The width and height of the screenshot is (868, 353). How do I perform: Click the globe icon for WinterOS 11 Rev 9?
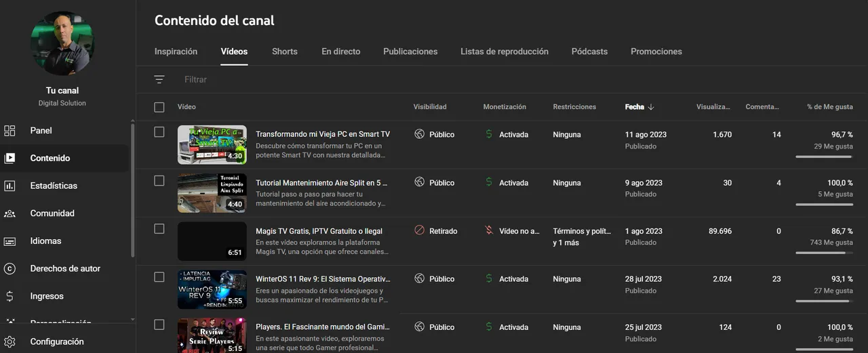click(x=419, y=278)
